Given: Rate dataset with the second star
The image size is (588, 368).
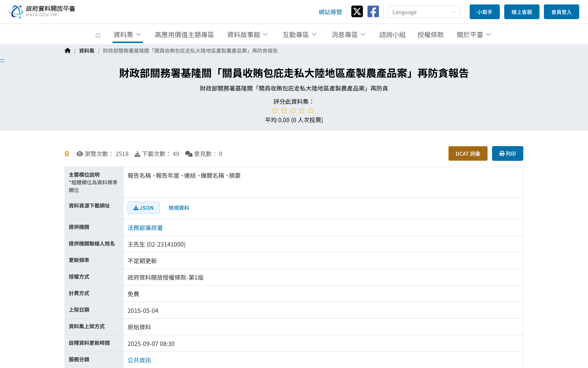Looking at the screenshot, I should point(284,111).
